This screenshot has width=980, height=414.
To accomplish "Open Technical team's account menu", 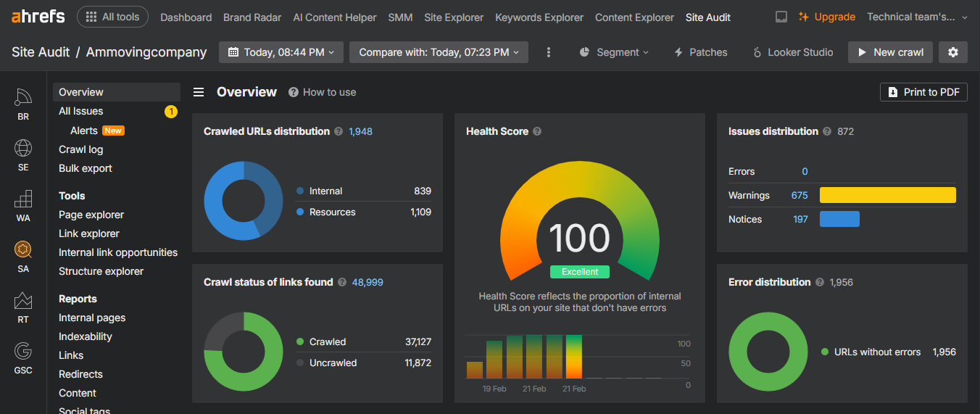I will point(917,17).
